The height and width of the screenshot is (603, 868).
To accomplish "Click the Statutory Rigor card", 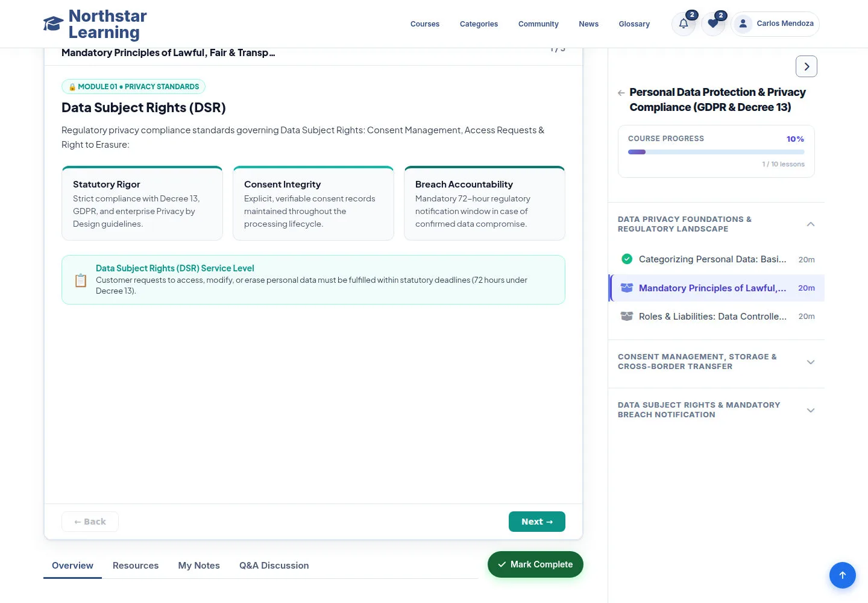I will (x=142, y=203).
